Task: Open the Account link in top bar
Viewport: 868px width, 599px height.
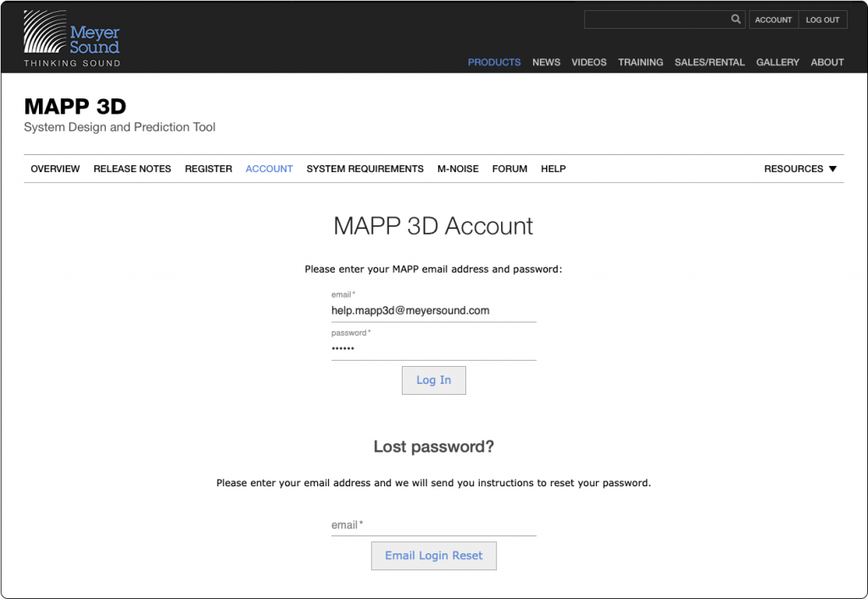Action: [x=773, y=19]
